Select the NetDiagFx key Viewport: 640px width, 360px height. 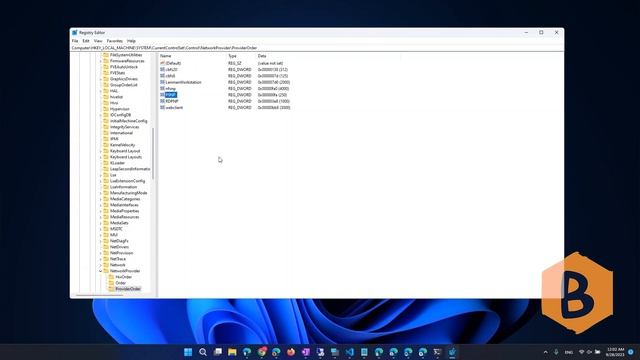tap(119, 241)
